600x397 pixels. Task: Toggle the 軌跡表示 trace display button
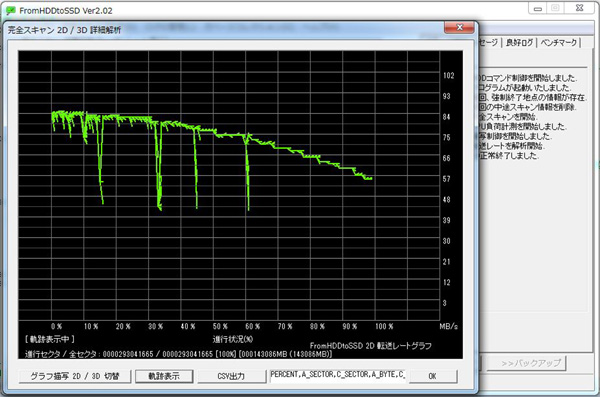tap(164, 376)
